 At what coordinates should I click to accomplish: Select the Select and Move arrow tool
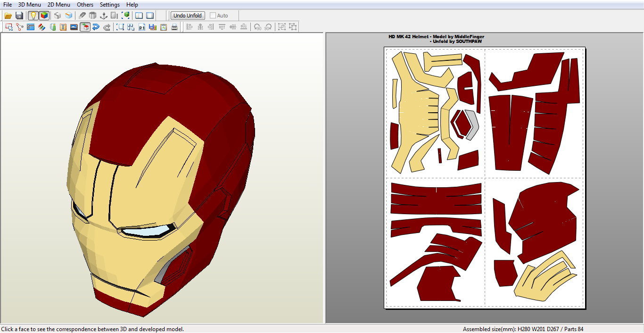pyautogui.click(x=8, y=27)
